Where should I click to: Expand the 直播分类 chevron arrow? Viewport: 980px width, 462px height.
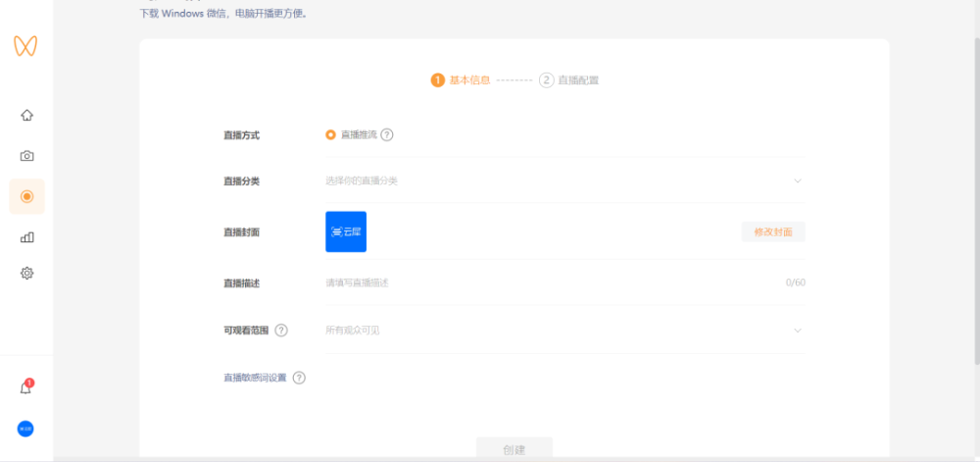798,180
